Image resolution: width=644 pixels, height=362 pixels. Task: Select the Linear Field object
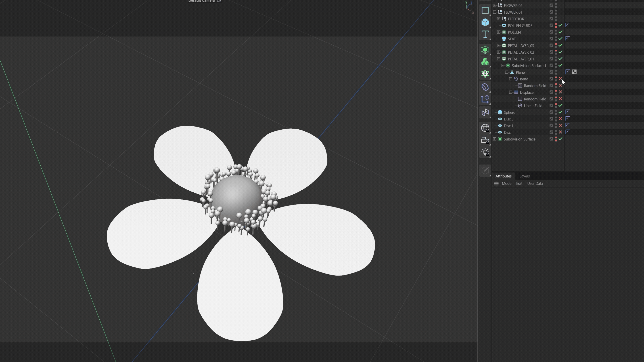[533, 106]
